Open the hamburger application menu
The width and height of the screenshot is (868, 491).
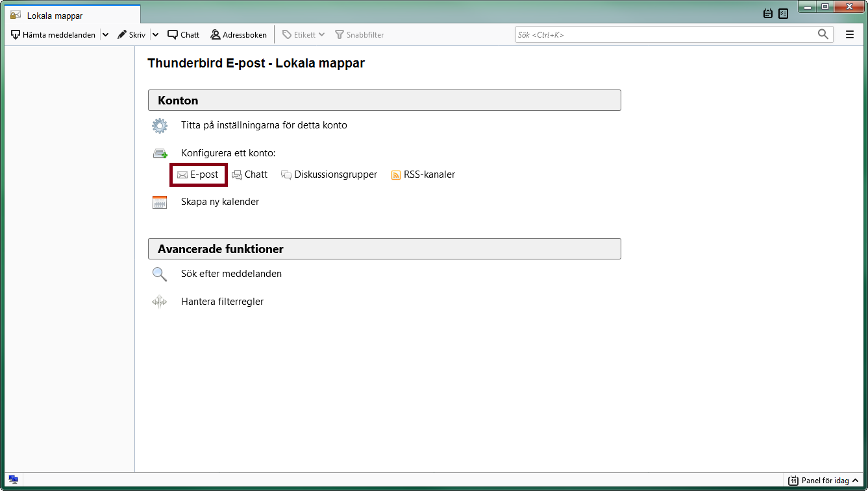(x=850, y=35)
